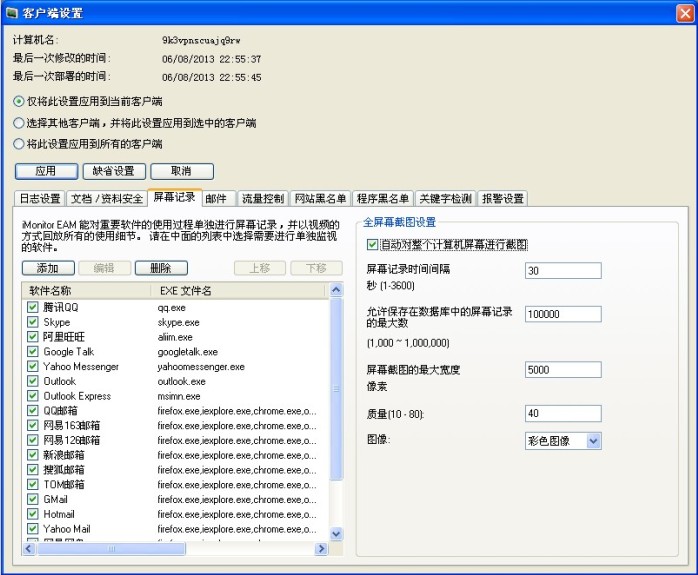
Task: Open the 文档/资料安全 tab
Action: pyautogui.click(x=107, y=198)
